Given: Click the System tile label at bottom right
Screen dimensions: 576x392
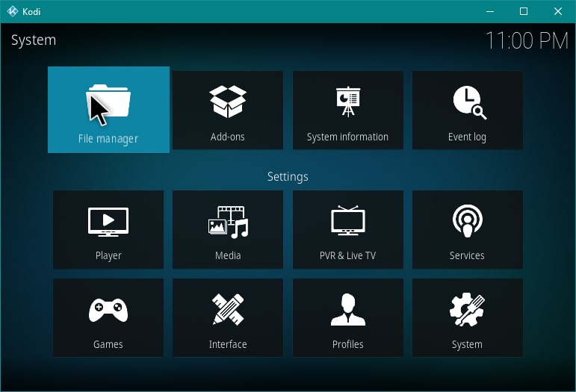Looking at the screenshot, I should 467,345.
